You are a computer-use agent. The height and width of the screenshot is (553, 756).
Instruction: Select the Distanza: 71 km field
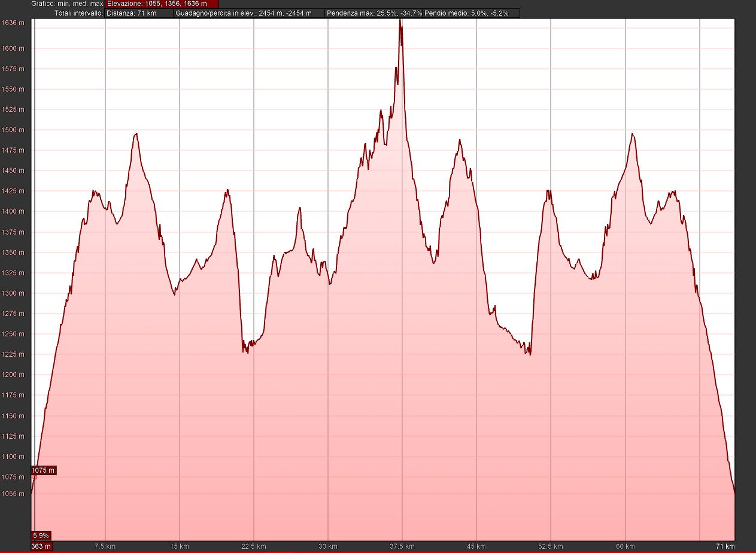point(139,13)
